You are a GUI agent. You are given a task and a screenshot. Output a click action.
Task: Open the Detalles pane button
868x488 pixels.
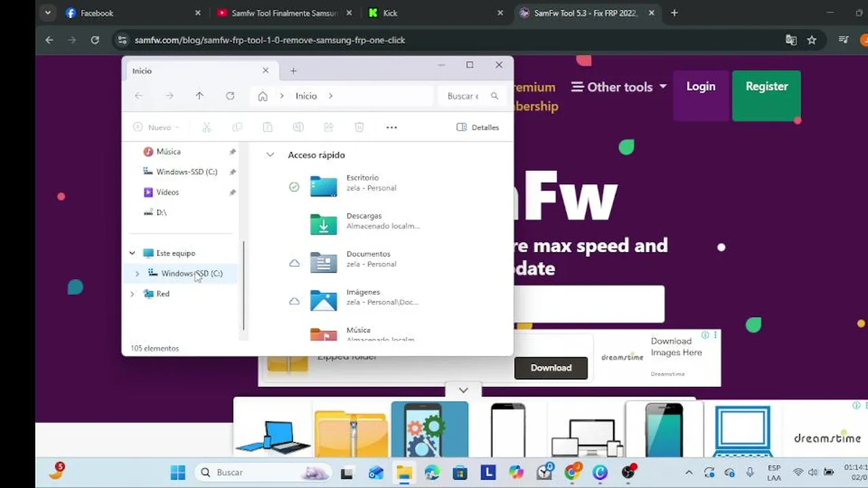pyautogui.click(x=478, y=127)
